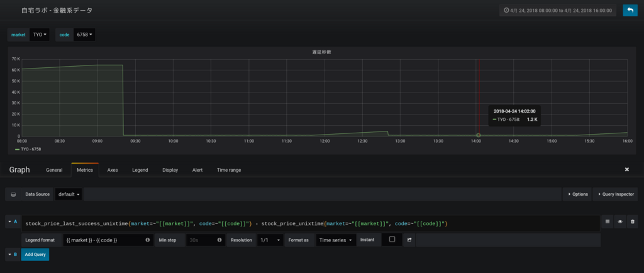Expand the Query Inspector
The image size is (644, 273).
tap(615, 194)
